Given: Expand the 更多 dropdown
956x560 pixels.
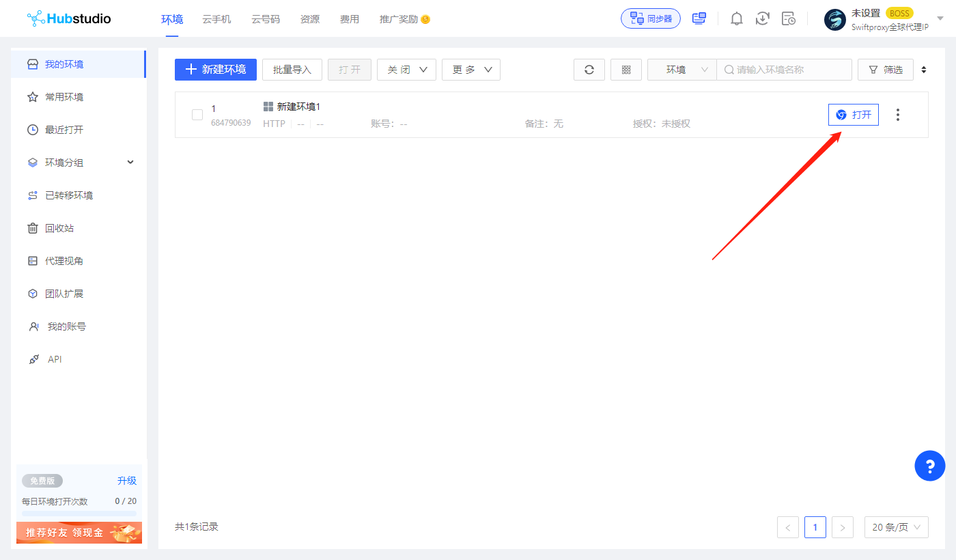Looking at the screenshot, I should [470, 69].
